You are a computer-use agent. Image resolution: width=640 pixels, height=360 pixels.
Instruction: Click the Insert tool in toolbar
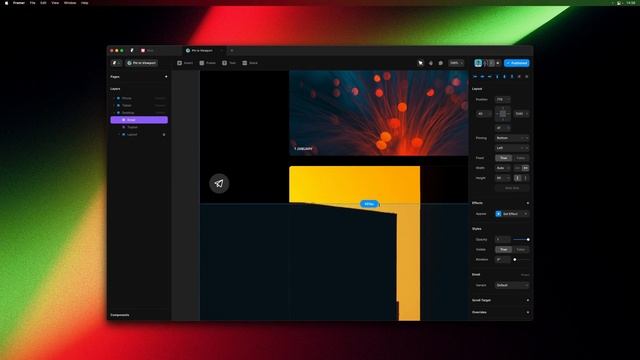pos(185,63)
